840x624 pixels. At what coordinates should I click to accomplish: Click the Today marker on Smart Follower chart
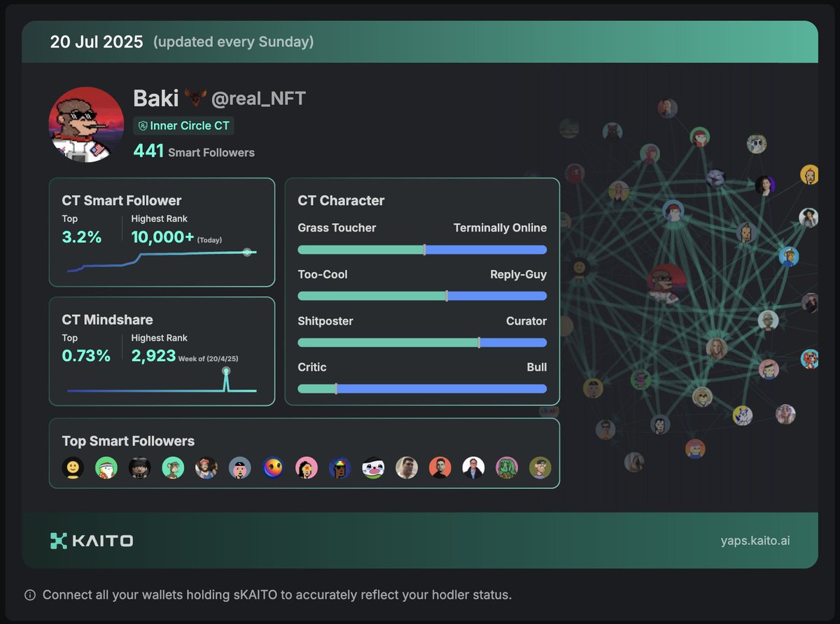[246, 252]
